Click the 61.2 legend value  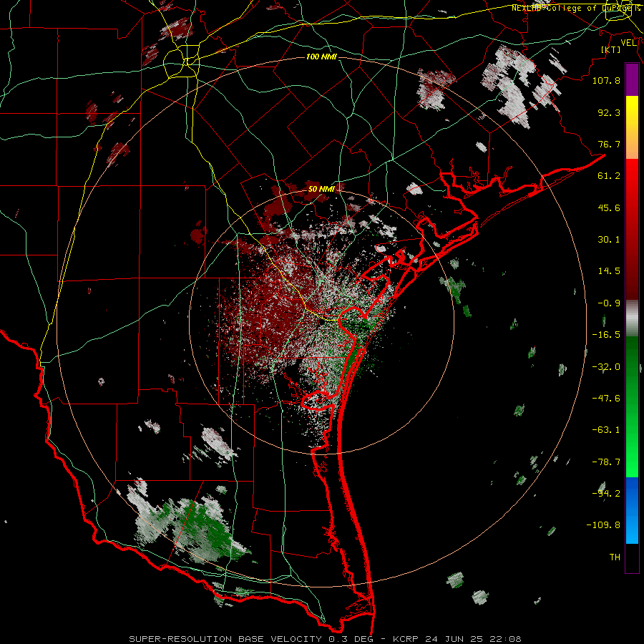[609, 176]
